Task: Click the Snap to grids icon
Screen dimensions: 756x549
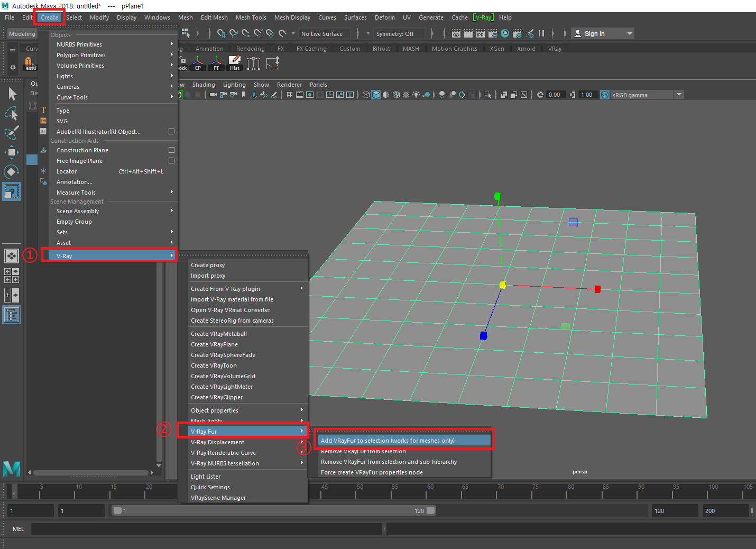Action: 221,33
